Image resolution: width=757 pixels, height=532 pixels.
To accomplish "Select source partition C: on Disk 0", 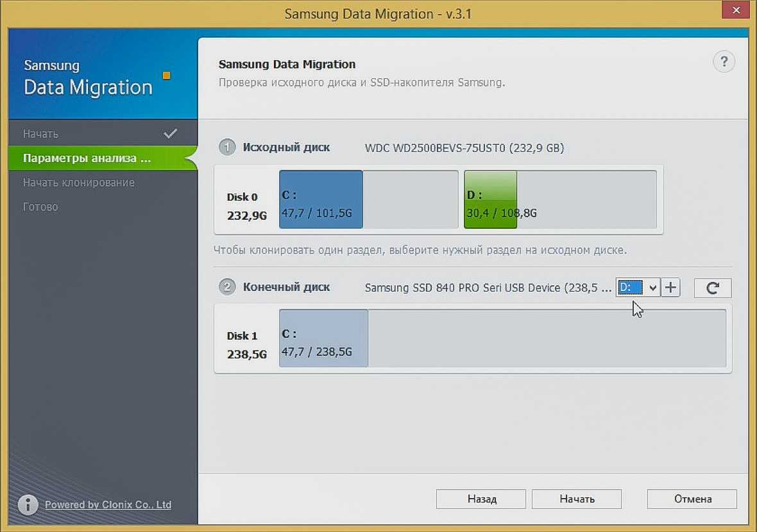I will 321,199.
